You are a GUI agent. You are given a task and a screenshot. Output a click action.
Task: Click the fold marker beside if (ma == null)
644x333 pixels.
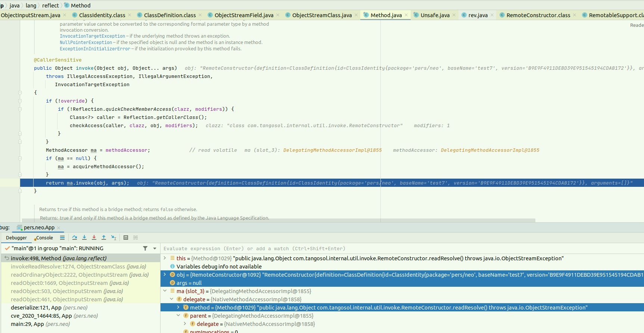tap(20, 158)
